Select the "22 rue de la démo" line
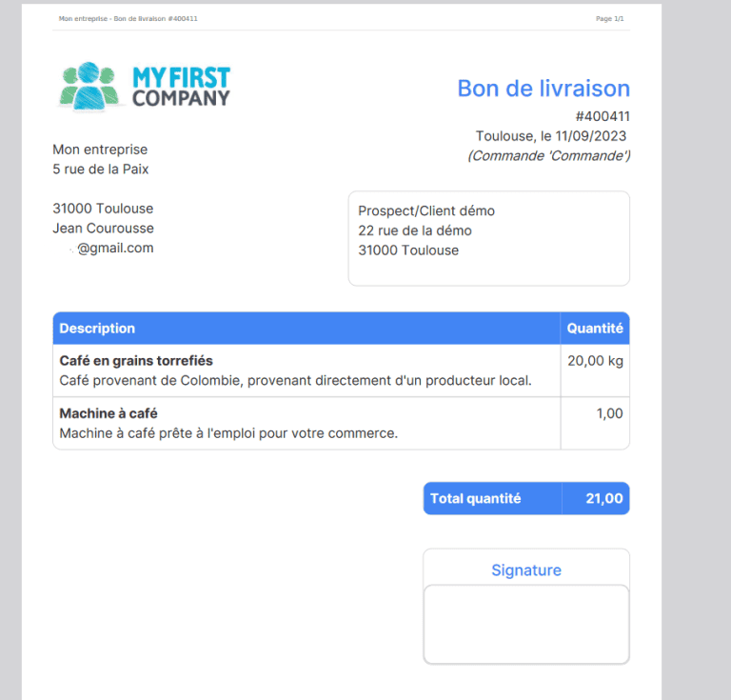 click(x=415, y=230)
